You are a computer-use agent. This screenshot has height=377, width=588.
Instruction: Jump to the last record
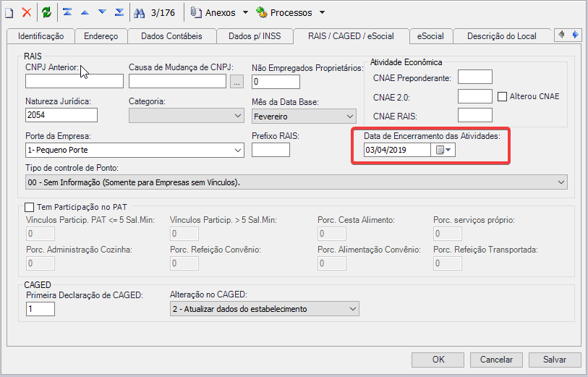[x=119, y=12]
